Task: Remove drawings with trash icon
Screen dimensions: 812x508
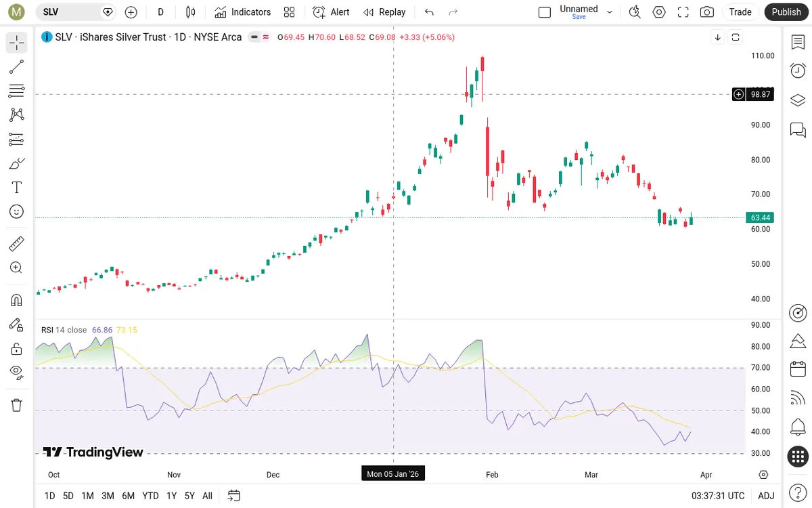Action: (x=17, y=405)
